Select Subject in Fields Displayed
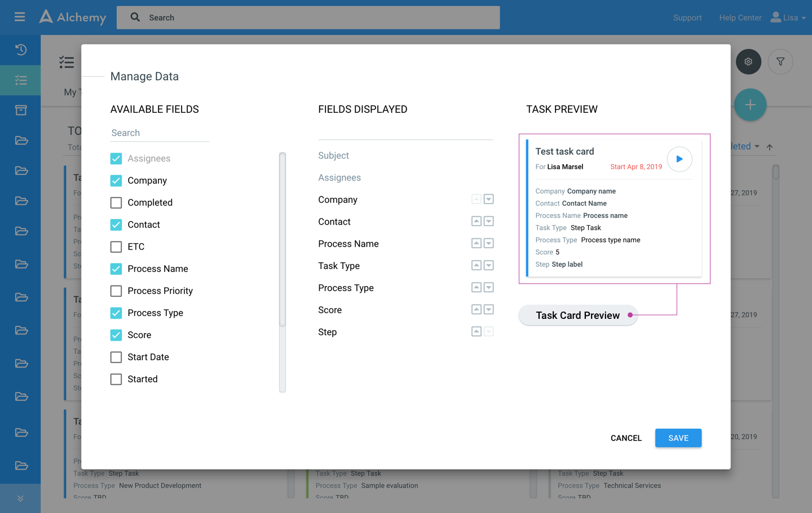The image size is (812, 513). pos(333,155)
